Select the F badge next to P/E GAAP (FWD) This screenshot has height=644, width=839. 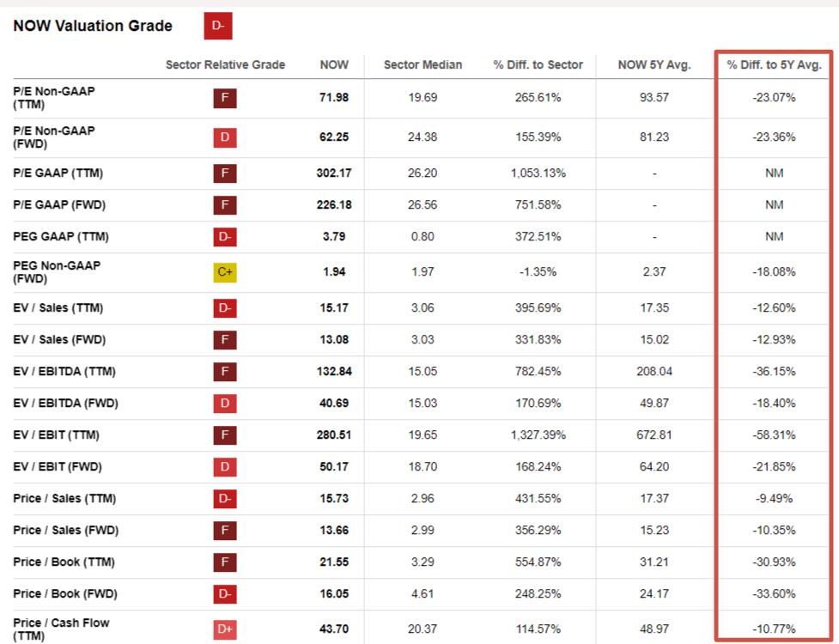coord(225,204)
